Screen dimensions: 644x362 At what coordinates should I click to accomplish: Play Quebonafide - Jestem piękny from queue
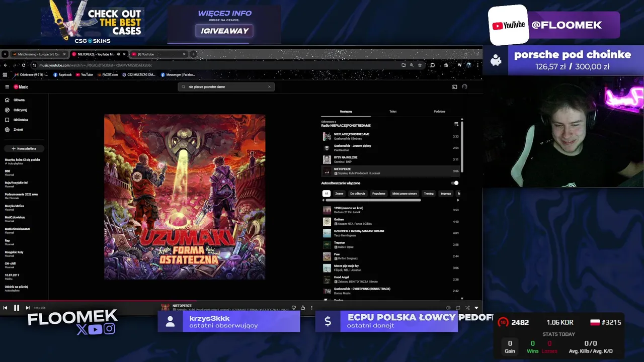tap(390, 148)
